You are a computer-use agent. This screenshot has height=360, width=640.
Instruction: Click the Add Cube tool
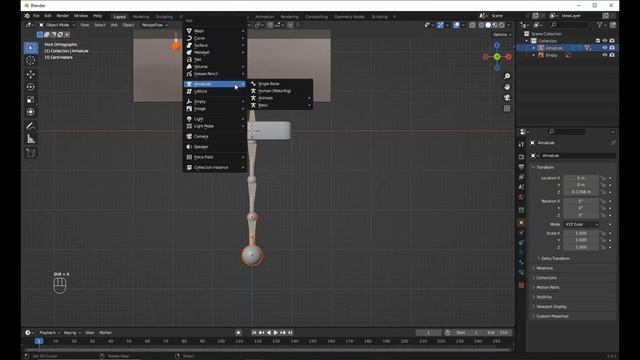coord(31,153)
